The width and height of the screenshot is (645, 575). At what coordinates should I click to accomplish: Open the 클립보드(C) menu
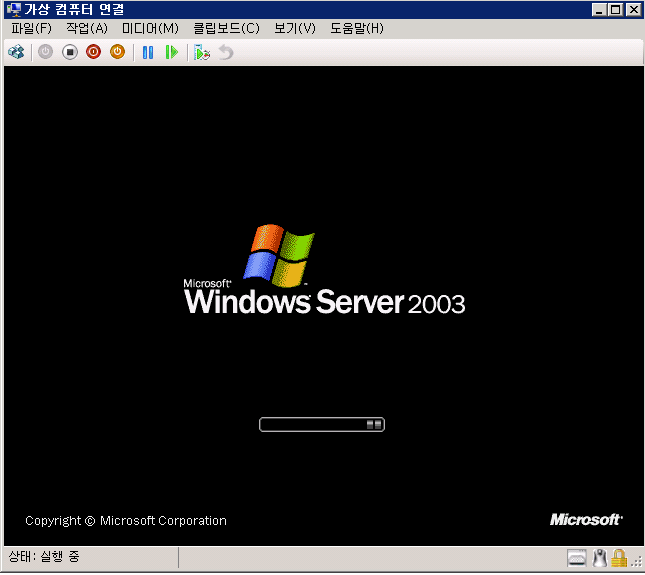point(226,28)
